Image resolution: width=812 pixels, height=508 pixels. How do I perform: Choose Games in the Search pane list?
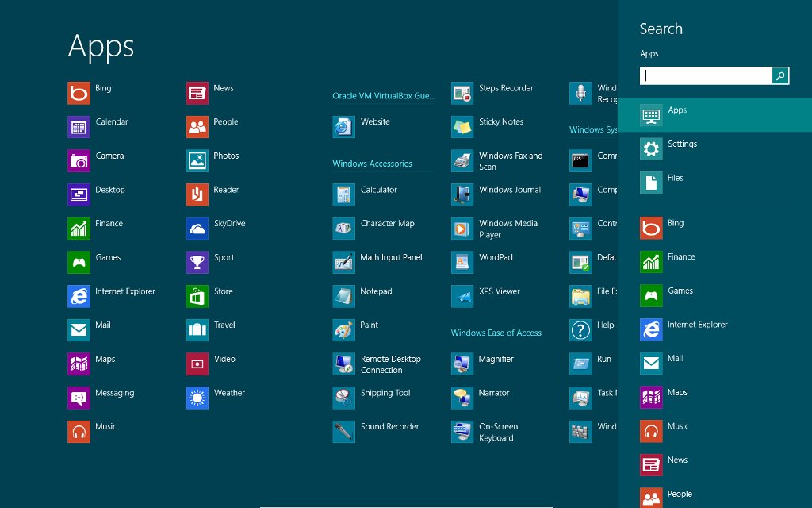(x=714, y=296)
